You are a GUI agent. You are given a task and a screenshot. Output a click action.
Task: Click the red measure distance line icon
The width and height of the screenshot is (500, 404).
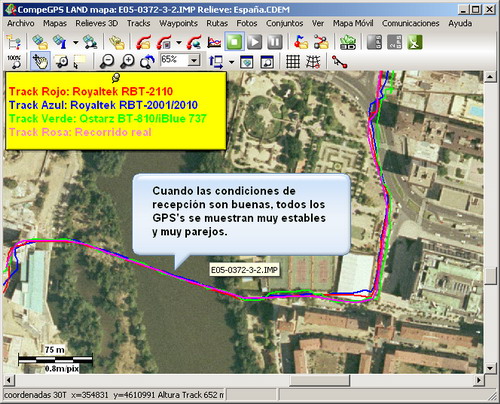click(339, 62)
